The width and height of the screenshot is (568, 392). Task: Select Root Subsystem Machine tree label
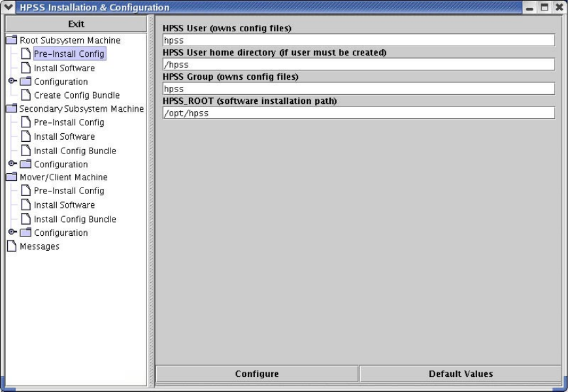point(70,40)
